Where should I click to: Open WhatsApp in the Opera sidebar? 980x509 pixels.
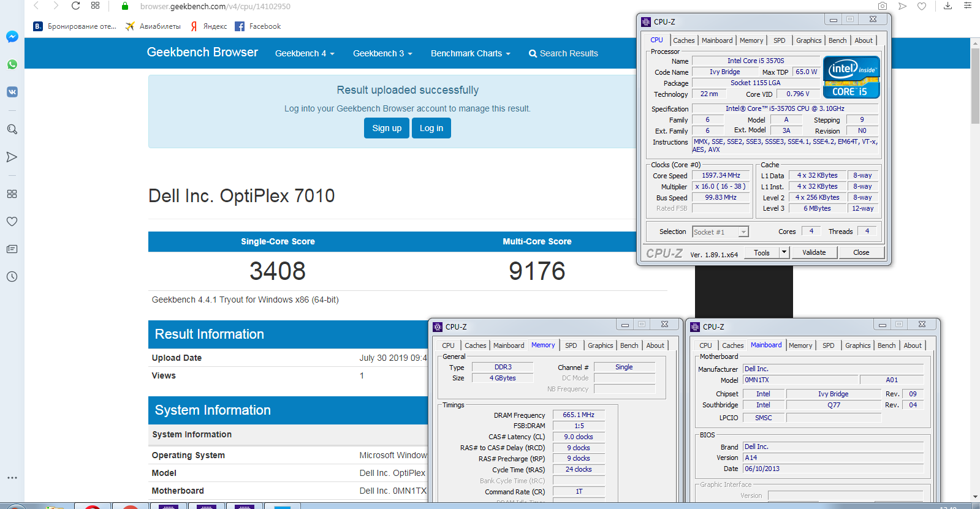pyautogui.click(x=12, y=64)
